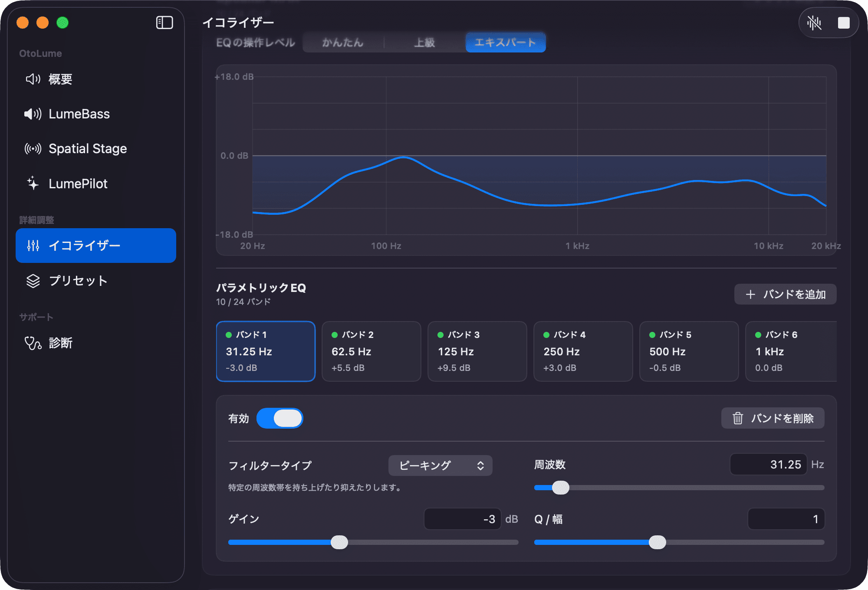Click the green status dot on バンド 3

(441, 335)
